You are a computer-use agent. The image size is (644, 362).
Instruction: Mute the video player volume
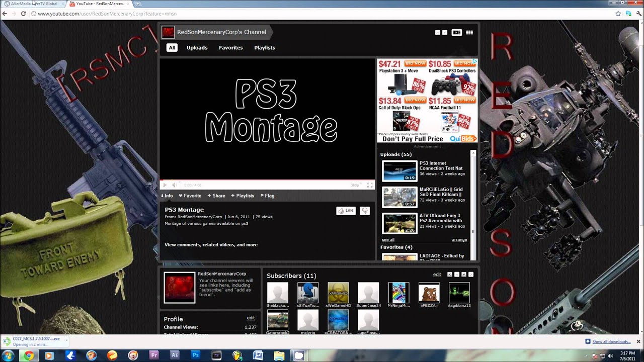pyautogui.click(x=174, y=185)
